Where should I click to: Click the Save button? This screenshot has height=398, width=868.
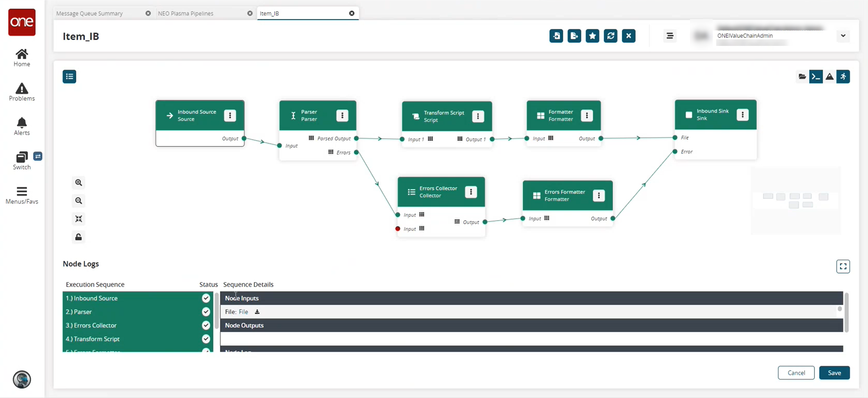tap(834, 373)
